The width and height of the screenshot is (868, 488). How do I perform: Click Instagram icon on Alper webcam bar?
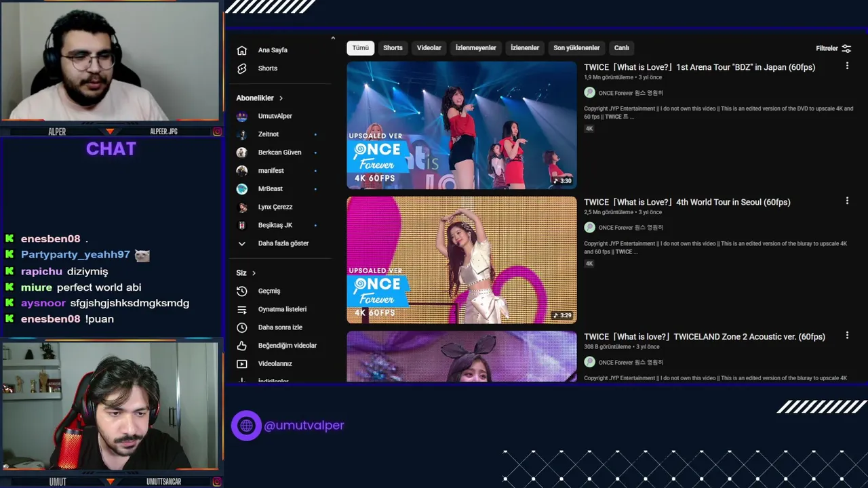217,131
